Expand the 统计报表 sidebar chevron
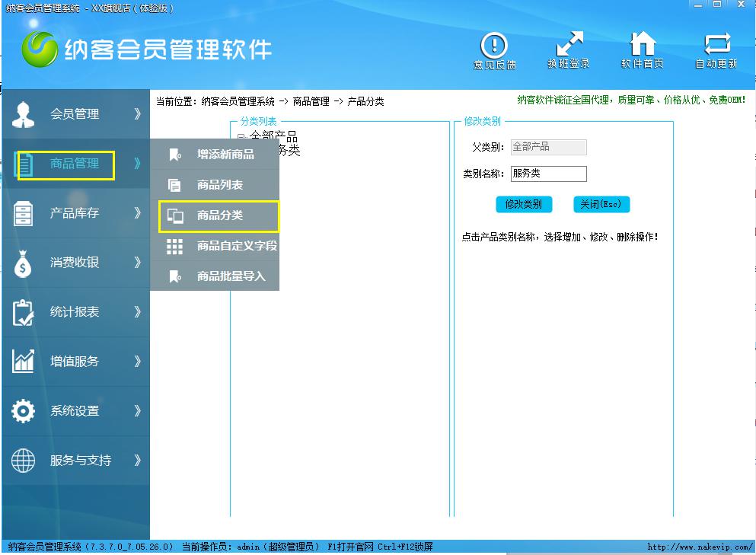This screenshot has width=756, height=555. [137, 312]
